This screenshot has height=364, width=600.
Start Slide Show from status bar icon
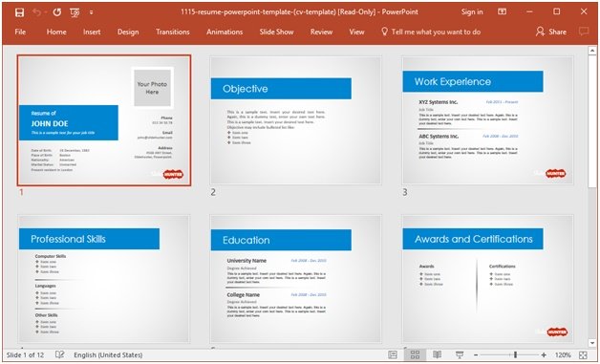[460, 354]
